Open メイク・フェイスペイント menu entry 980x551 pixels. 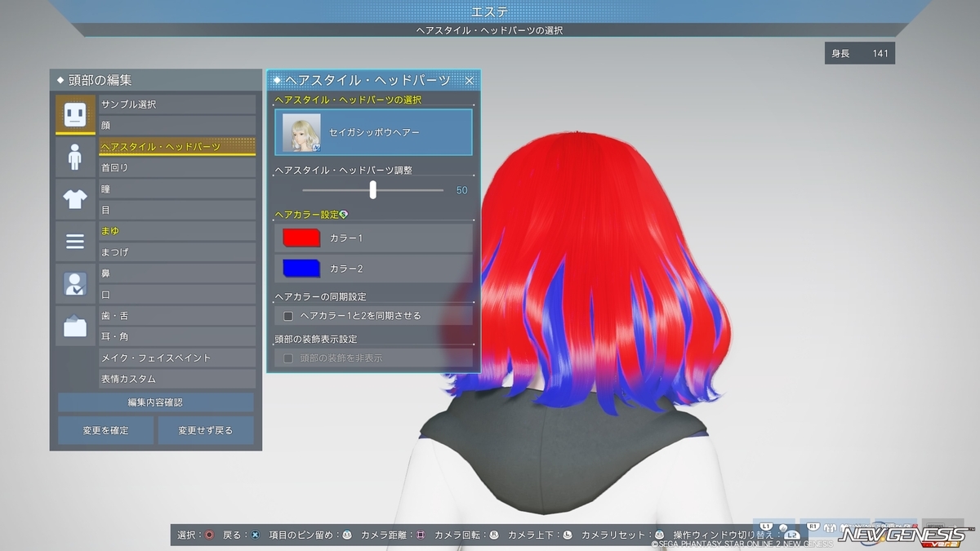pos(177,358)
